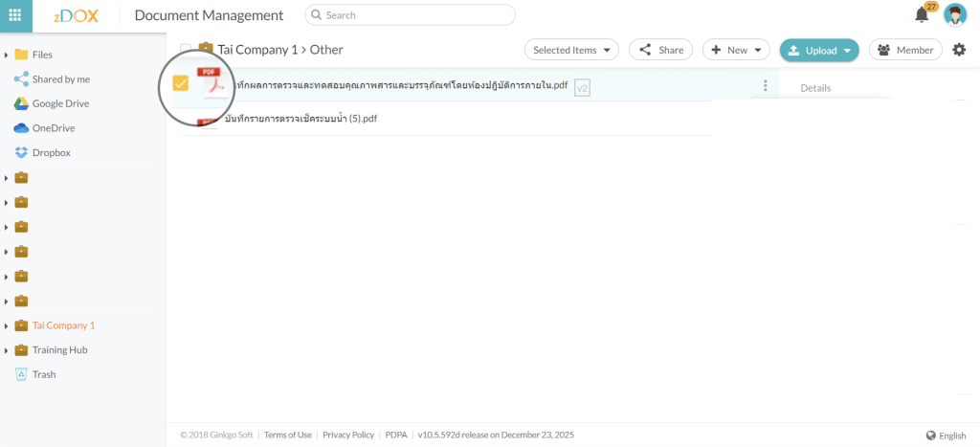Screen dimensions: 980x447
Task: Click the briefcase icon in the breadcrumb
Action: click(206, 49)
